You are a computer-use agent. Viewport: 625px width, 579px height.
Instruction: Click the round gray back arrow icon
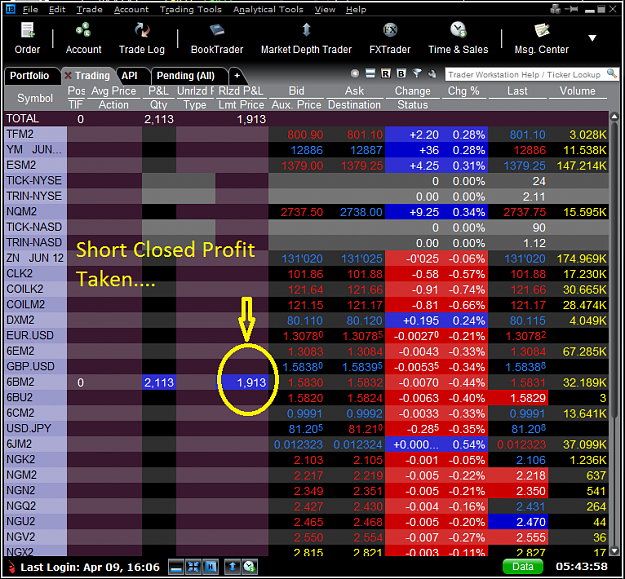[355, 73]
